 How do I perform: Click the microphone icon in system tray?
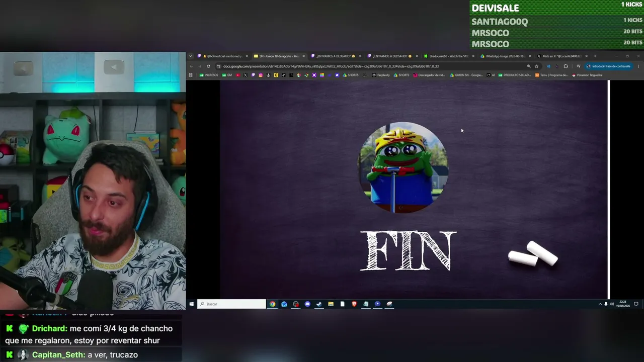[x=606, y=304]
